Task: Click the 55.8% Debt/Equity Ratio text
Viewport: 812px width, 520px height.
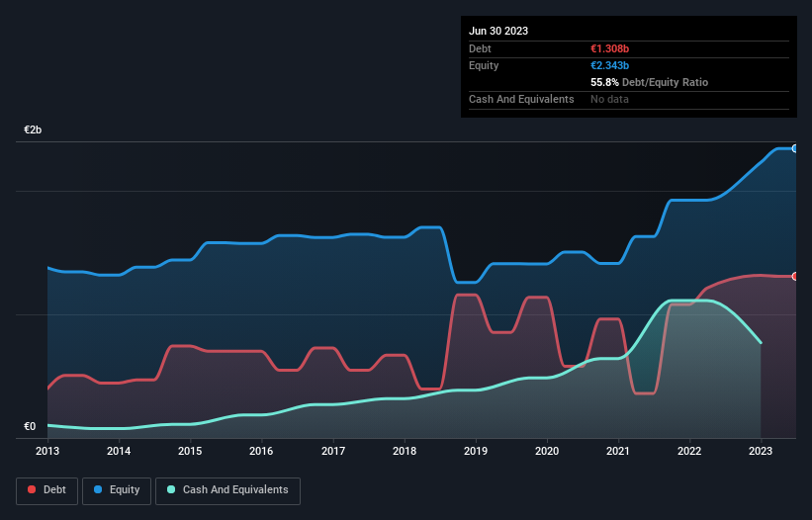Action: (x=650, y=82)
